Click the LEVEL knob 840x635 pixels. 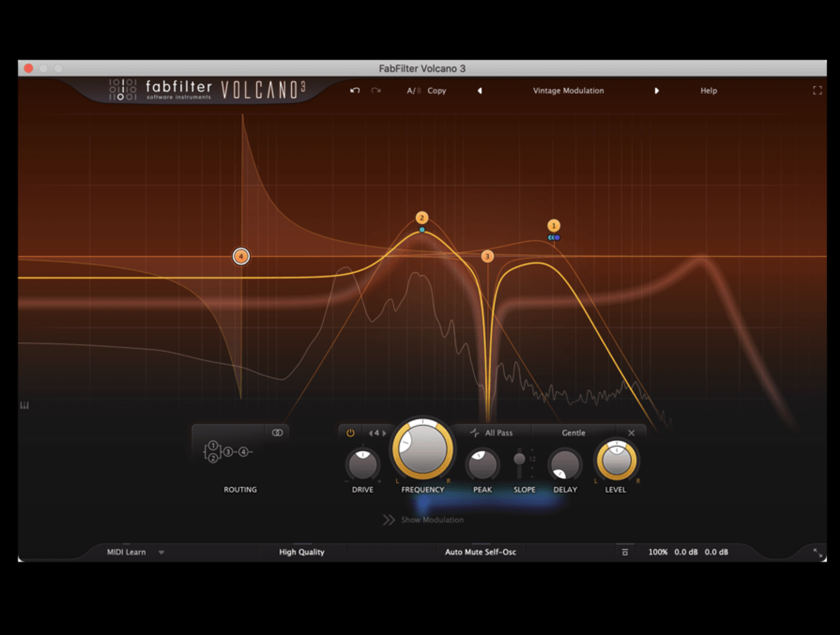click(x=616, y=460)
